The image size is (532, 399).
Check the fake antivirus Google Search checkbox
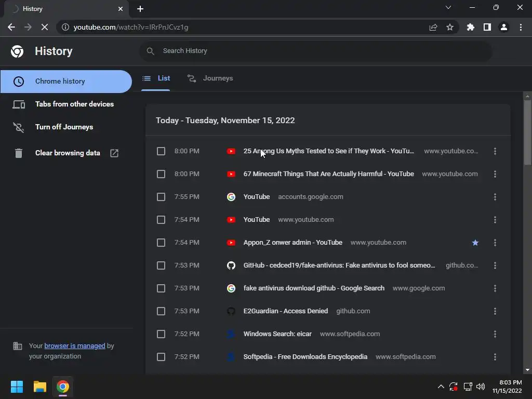point(161,288)
